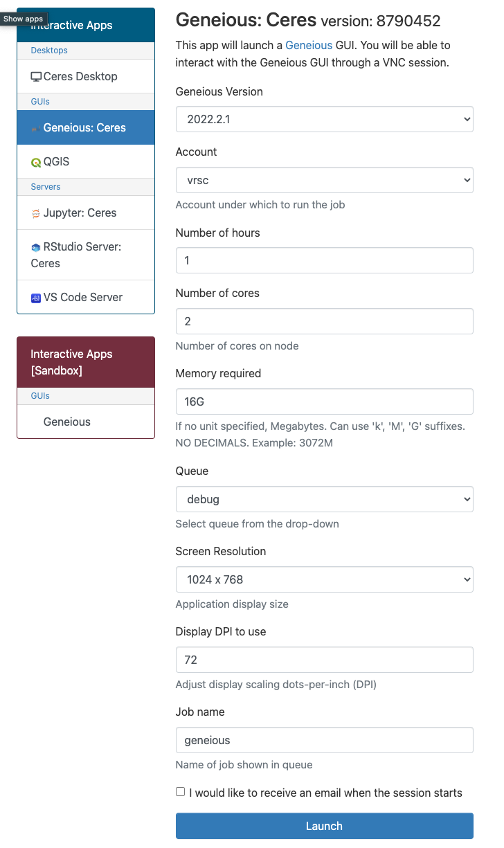This screenshot has width=504, height=848.
Task: Click the Display DPI to use field
Action: tap(324, 660)
